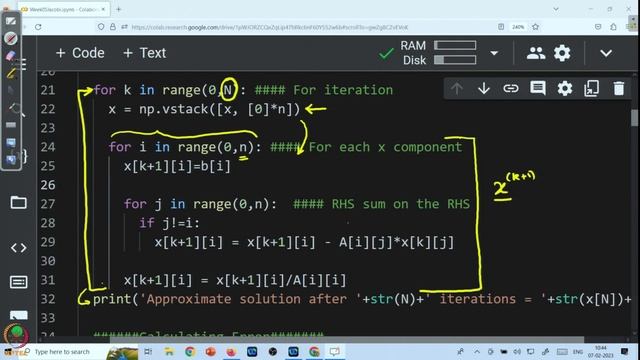The width and height of the screenshot is (640, 360).
Task: Add a new Code cell
Action: point(80,53)
